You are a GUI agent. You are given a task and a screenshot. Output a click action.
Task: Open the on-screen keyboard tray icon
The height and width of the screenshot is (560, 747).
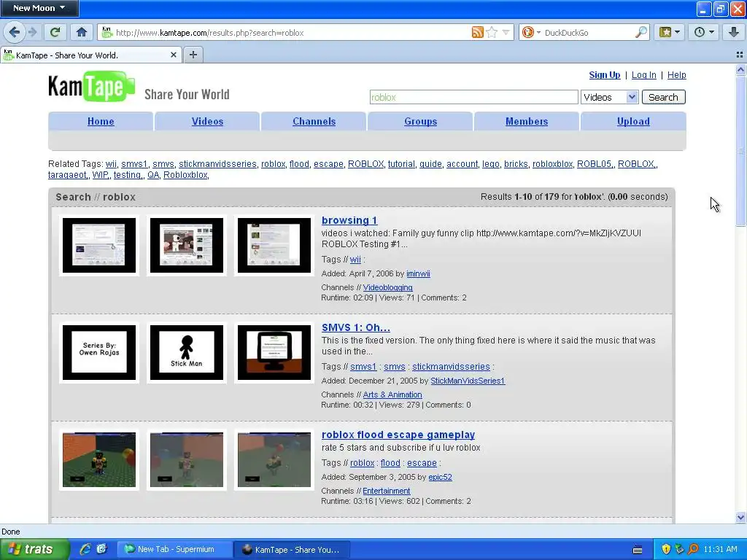638,550
